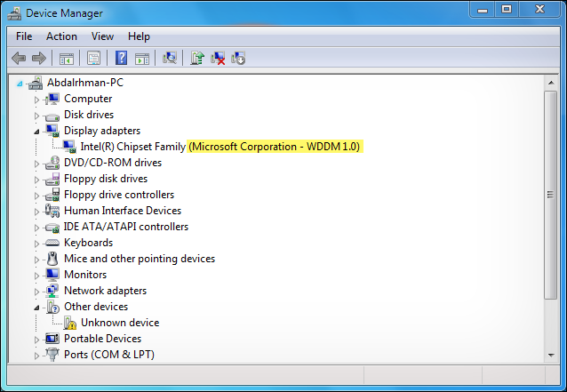Click the Display adapters category icon
This screenshot has height=392, width=567.
pyautogui.click(x=52, y=131)
